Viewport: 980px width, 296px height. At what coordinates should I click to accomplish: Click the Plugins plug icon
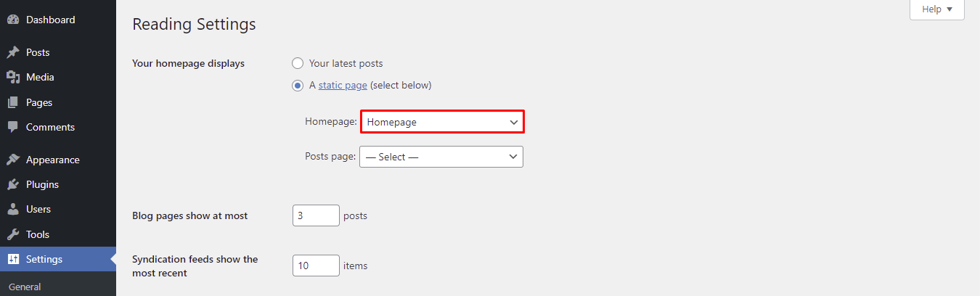coord(13,184)
